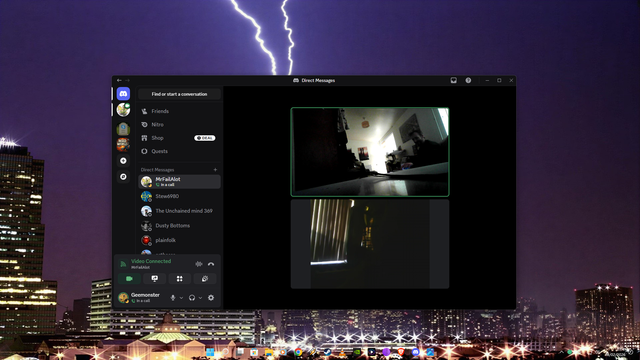640x360 pixels.
Task: Go back with the left arrow
Action: coord(119,80)
